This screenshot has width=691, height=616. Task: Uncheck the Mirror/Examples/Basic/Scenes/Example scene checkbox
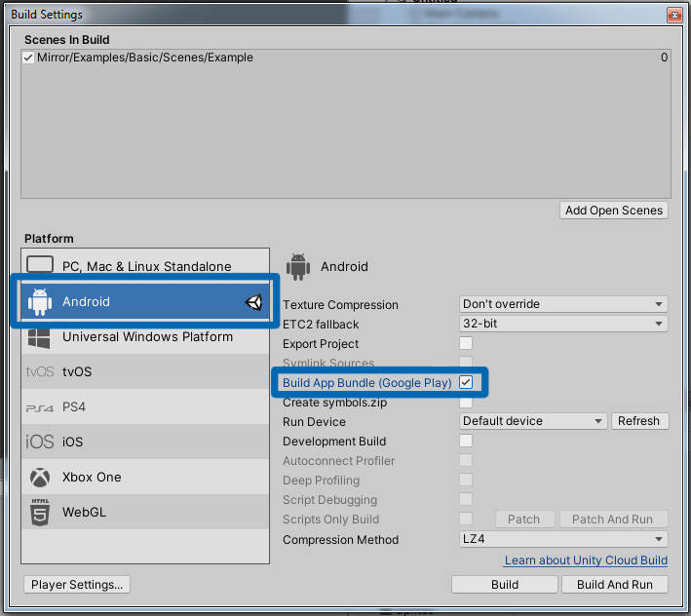[x=28, y=58]
